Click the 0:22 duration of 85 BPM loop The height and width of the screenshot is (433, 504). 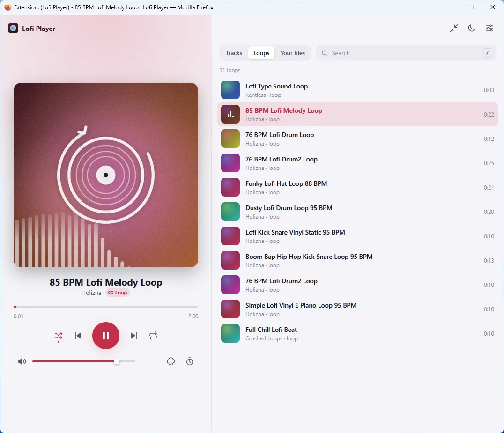coord(489,115)
